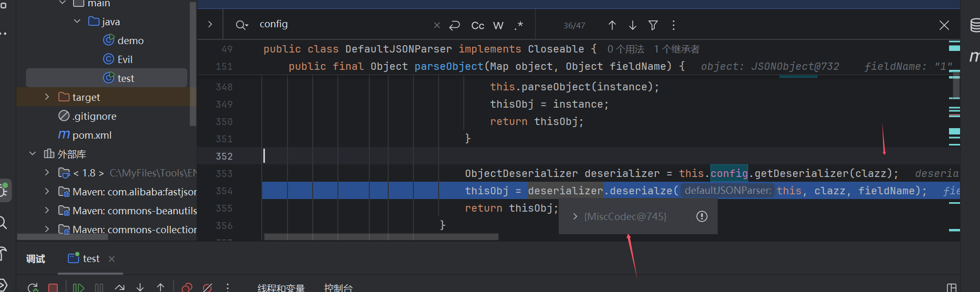Click the deserialze method call on line 354

pos(641,191)
